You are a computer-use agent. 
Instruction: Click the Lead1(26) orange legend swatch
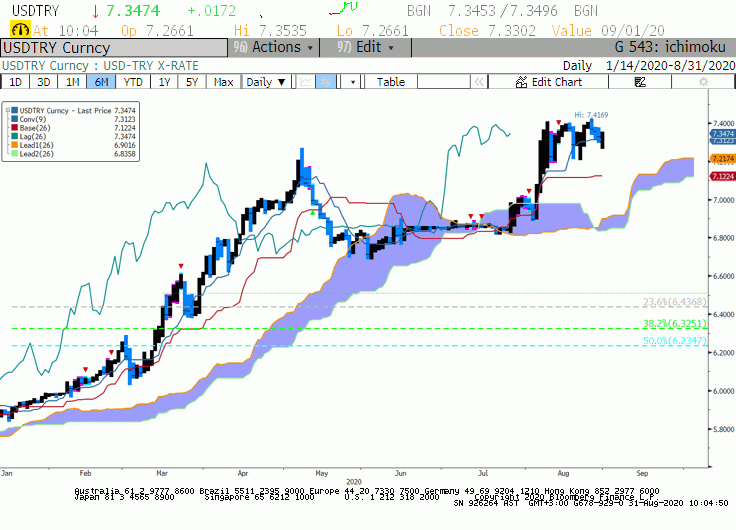[15, 145]
